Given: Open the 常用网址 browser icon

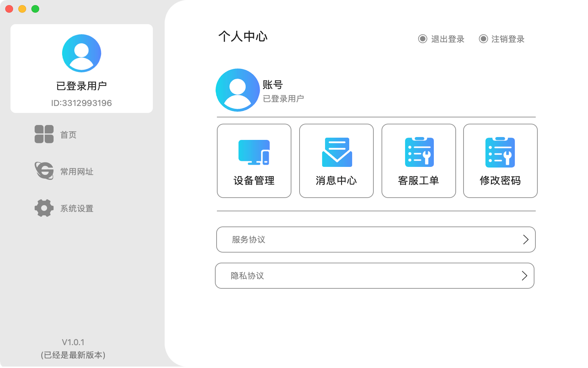Looking at the screenshot, I should click(44, 171).
